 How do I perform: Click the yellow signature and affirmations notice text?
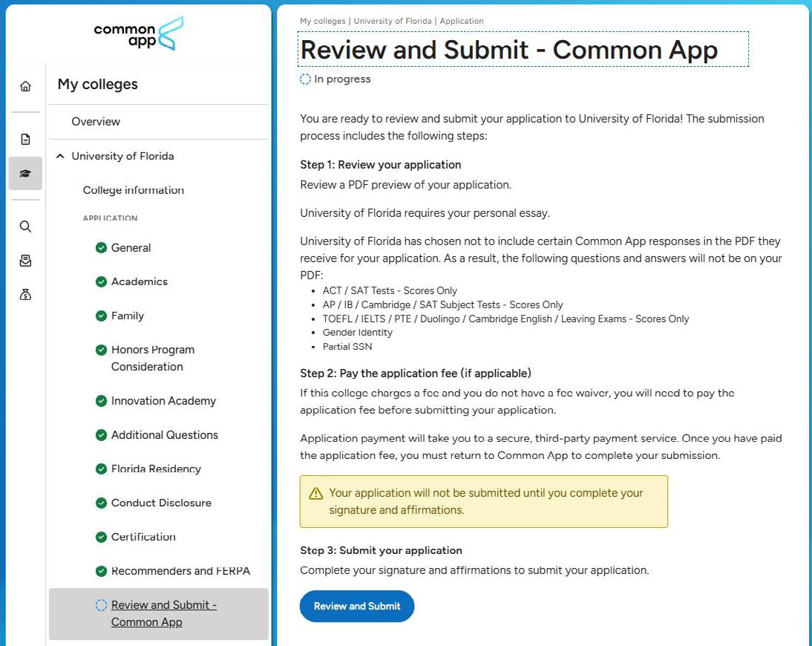485,501
